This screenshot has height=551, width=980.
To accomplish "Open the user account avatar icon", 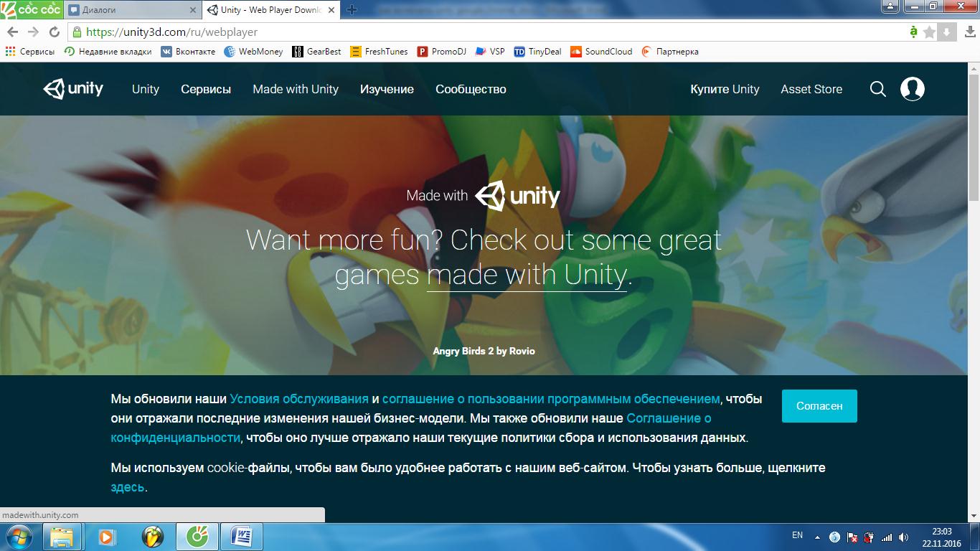I will pos(912,89).
